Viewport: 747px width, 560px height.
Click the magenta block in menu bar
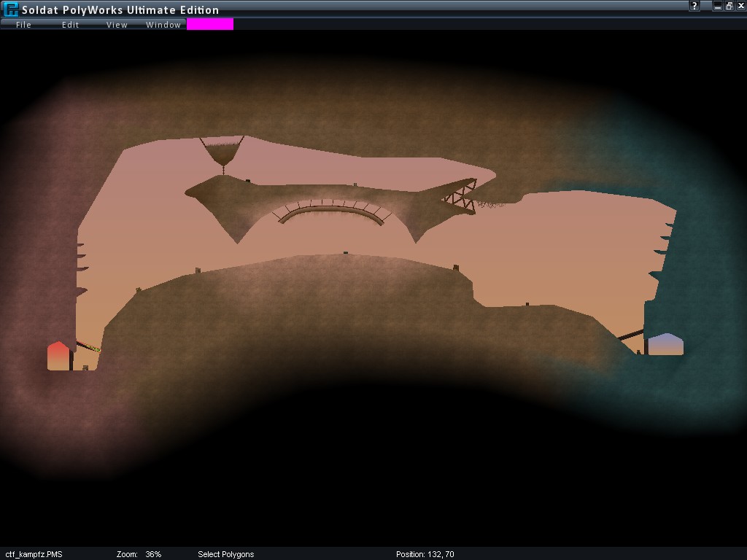click(210, 24)
